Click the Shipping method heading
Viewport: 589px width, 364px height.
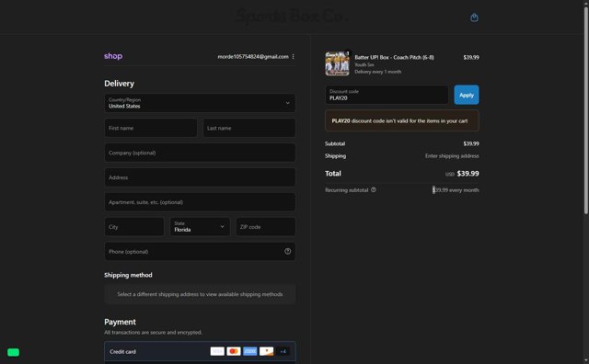(x=128, y=275)
